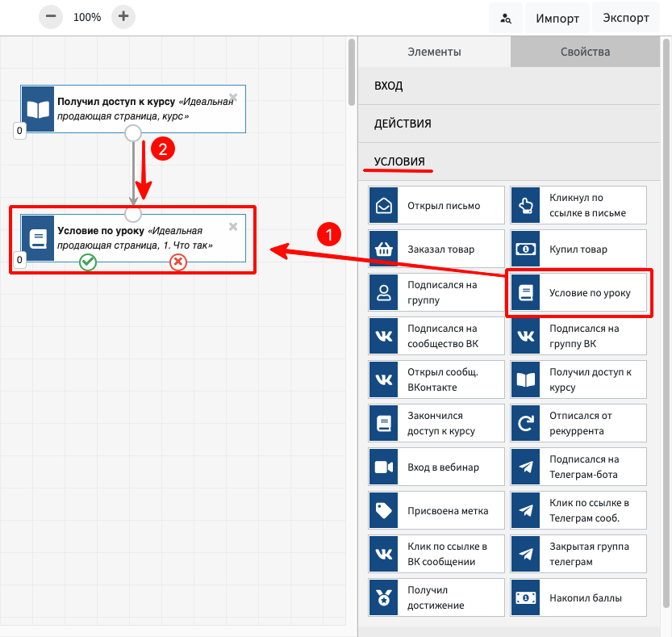Switch to the 'Элементы' tab
Image resolution: width=672 pixels, height=637 pixels.
click(x=434, y=52)
